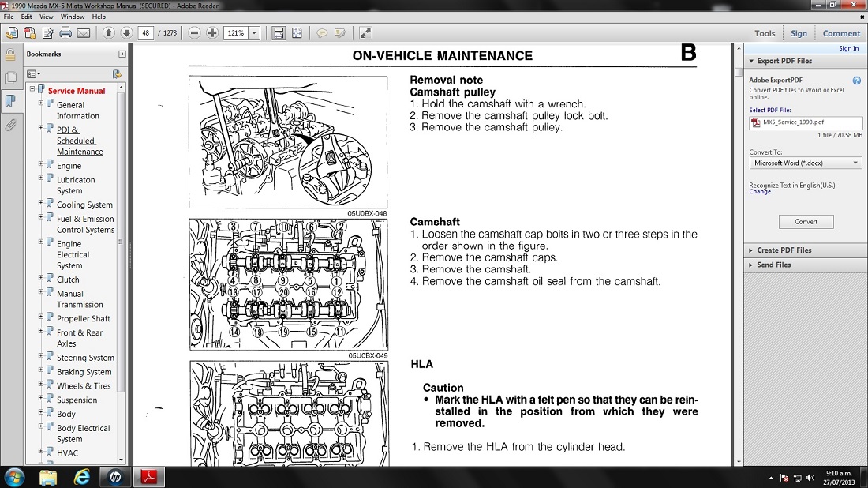
Task: Click the Print file toolbar icon
Action: tap(65, 33)
